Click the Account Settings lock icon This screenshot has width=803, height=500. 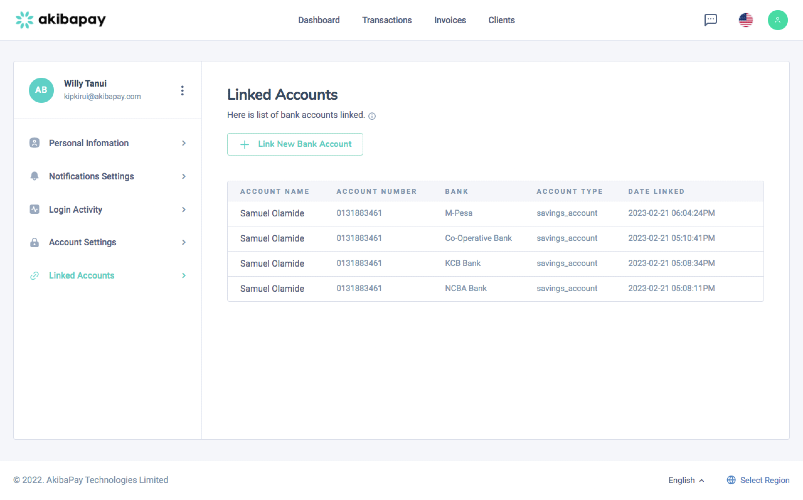click(x=34, y=242)
